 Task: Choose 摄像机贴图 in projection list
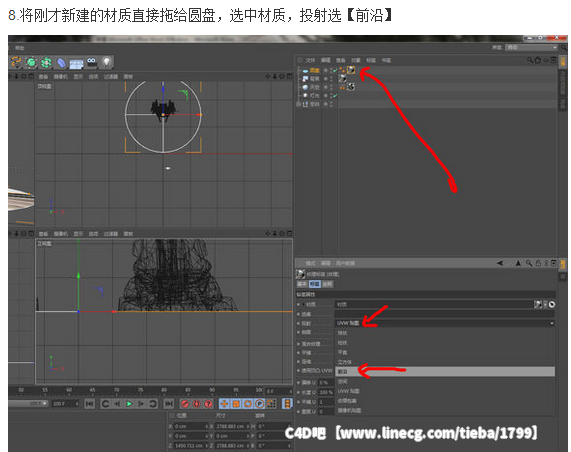[x=349, y=410]
